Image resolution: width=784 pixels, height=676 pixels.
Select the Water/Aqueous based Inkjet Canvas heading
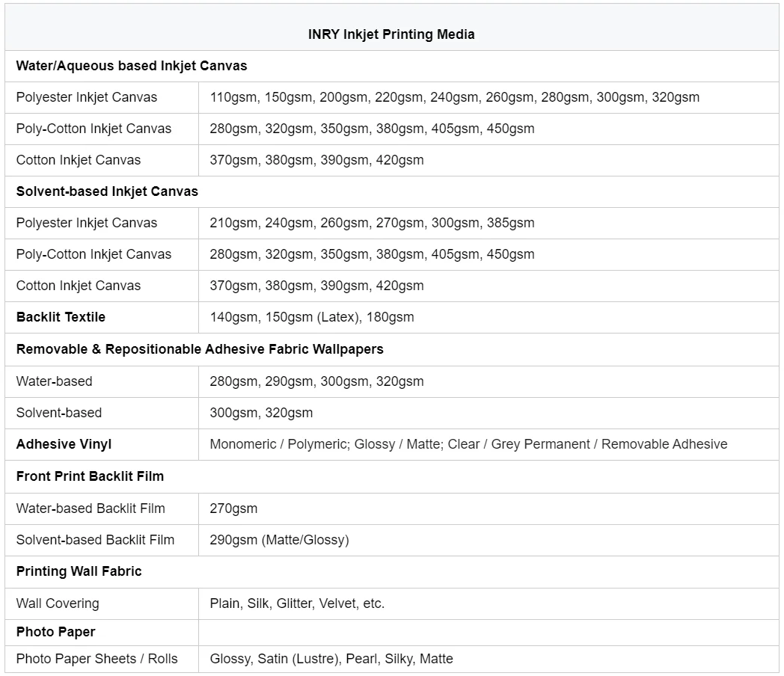(132, 66)
